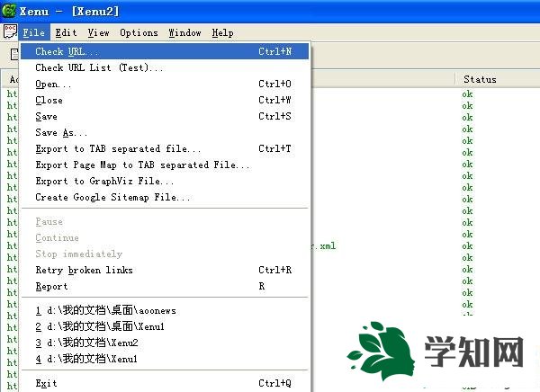This screenshot has width=540, height=392.
Task: Open the File menu
Action: point(34,32)
